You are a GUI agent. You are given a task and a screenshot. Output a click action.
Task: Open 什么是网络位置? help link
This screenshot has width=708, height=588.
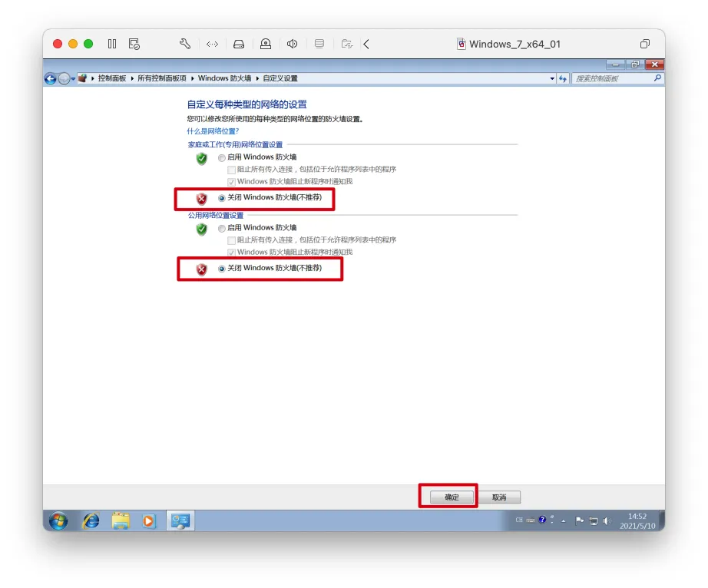click(213, 131)
